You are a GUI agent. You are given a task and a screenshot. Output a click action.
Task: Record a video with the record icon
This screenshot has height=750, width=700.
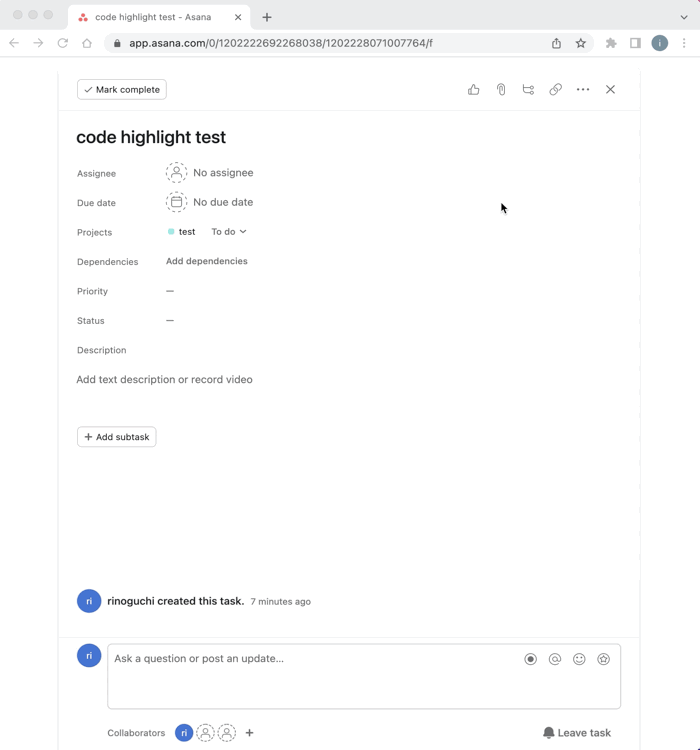tap(530, 659)
